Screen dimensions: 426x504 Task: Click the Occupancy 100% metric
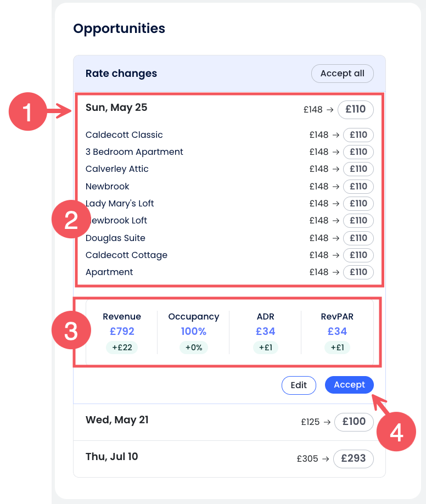point(193,331)
